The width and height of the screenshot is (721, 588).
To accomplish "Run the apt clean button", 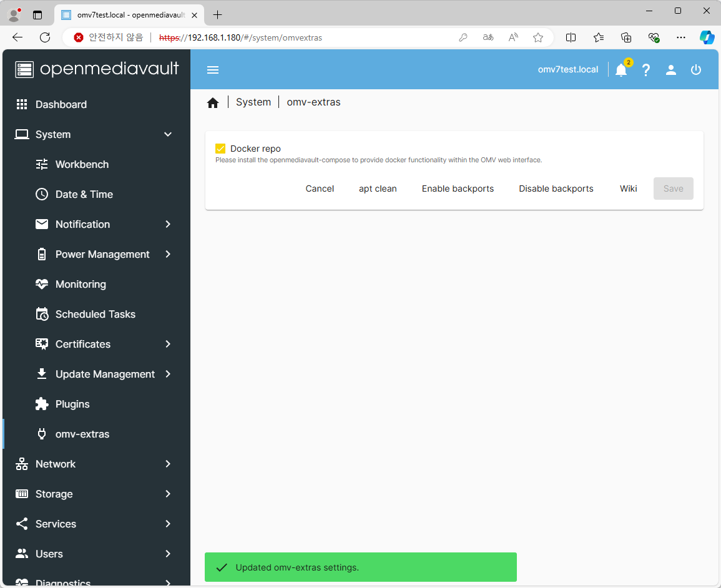I will click(x=378, y=189).
